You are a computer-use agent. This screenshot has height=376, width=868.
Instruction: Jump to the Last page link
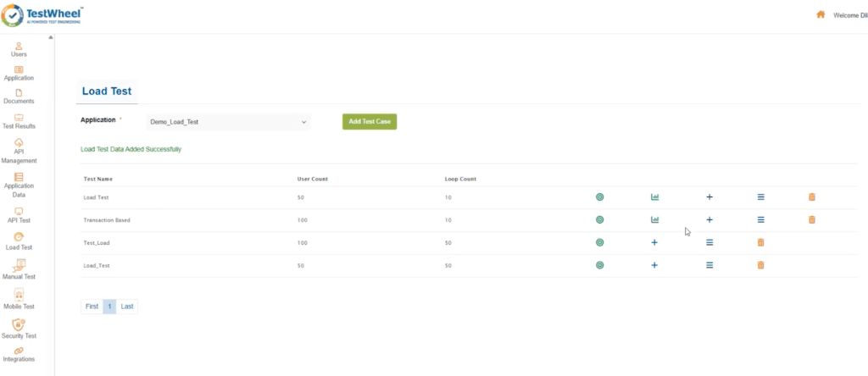(127, 307)
